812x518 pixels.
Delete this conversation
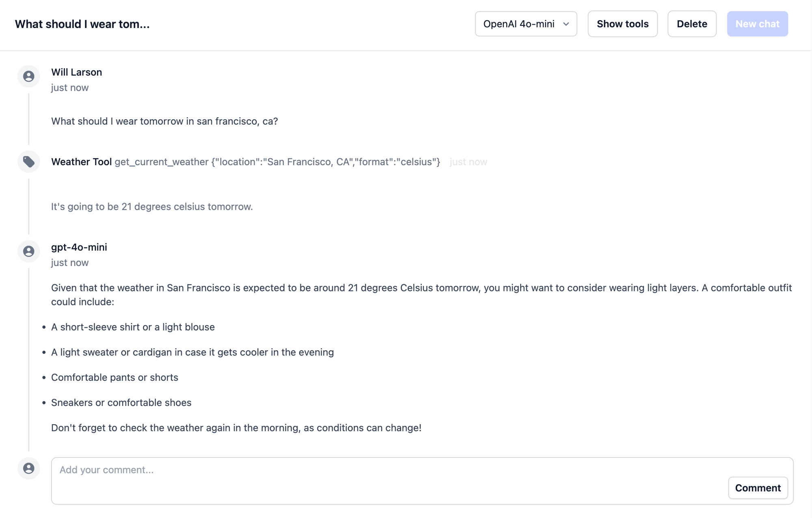pos(691,24)
